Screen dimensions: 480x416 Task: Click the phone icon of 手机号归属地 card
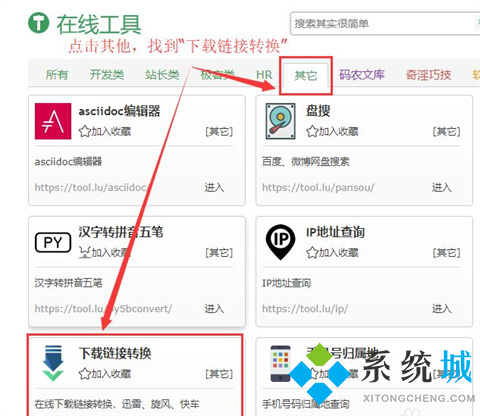click(280, 363)
